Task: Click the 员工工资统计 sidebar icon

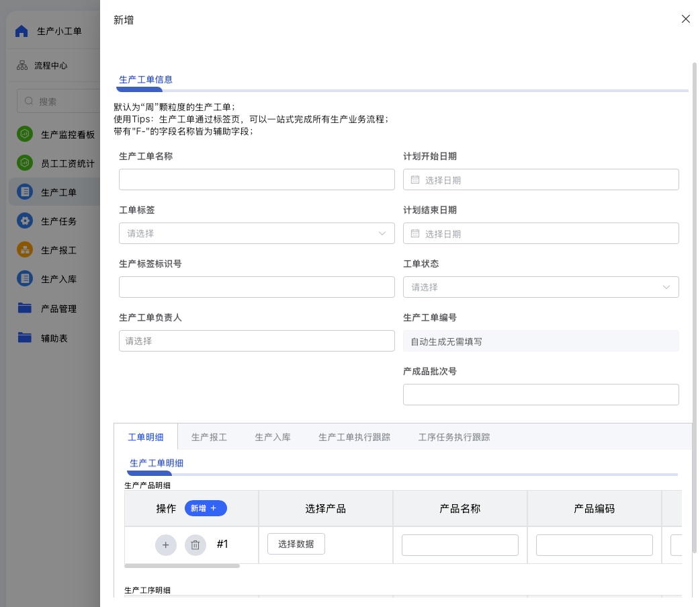Action: click(x=25, y=163)
